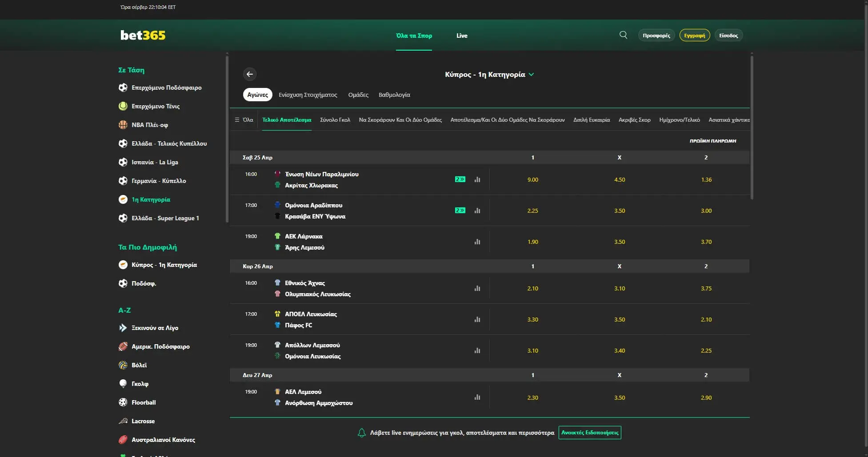Screen dimensions: 868x457
Task: Click the Προσφορές button
Action: pyautogui.click(x=656, y=35)
